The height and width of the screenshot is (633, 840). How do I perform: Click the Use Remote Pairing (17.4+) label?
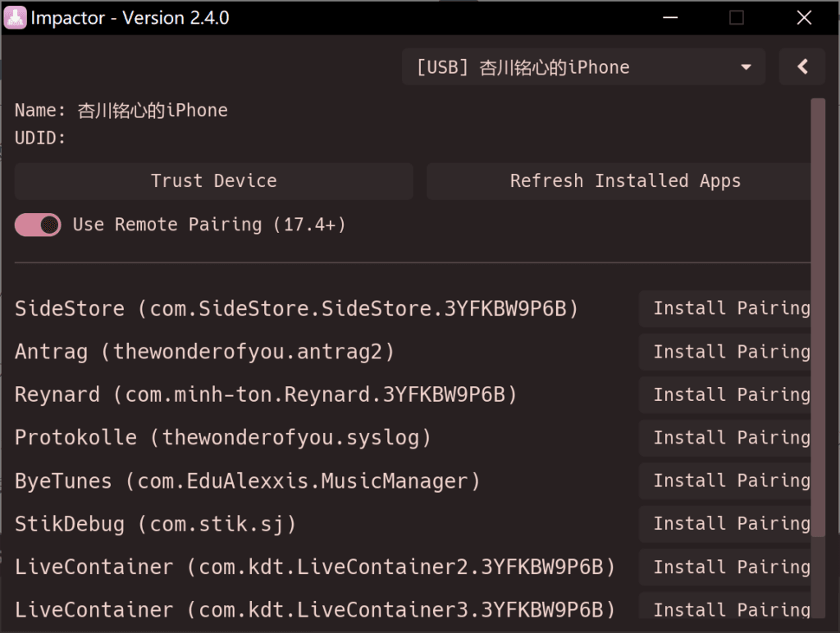(209, 225)
